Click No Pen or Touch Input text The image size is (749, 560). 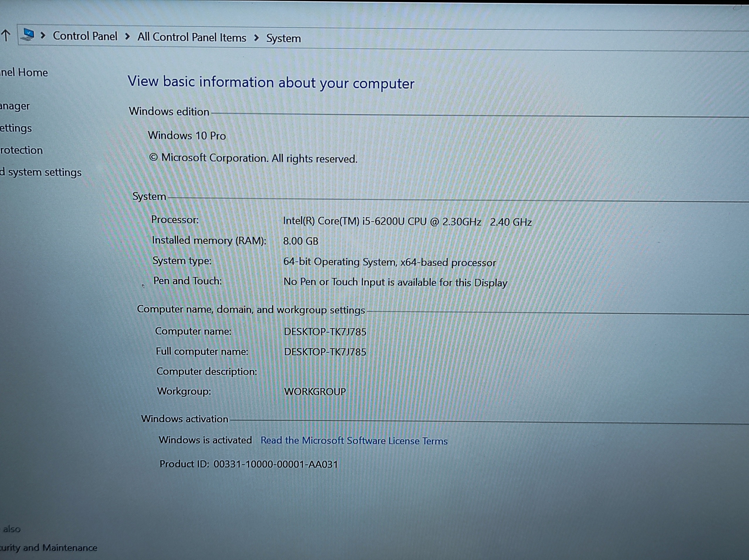[395, 282]
